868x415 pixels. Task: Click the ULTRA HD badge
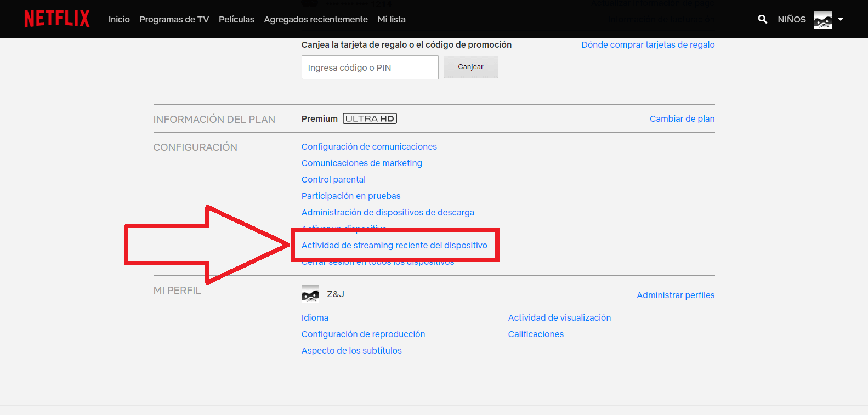coord(370,118)
